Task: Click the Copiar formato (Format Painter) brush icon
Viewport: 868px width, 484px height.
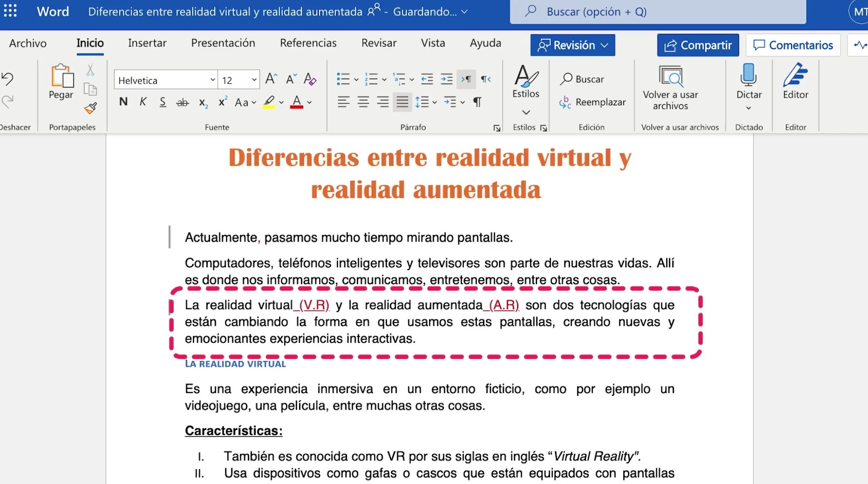Action: [90, 109]
